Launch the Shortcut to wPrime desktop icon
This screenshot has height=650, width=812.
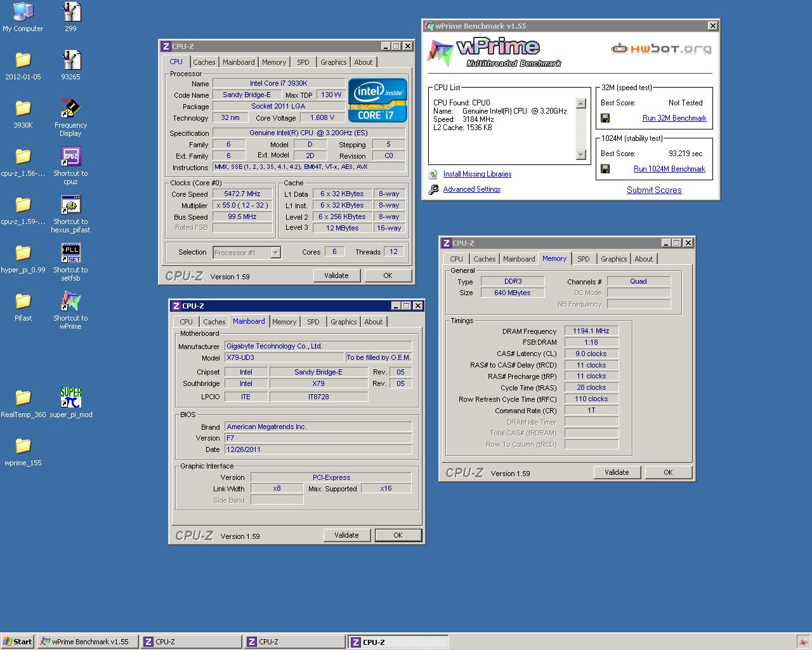[70, 302]
